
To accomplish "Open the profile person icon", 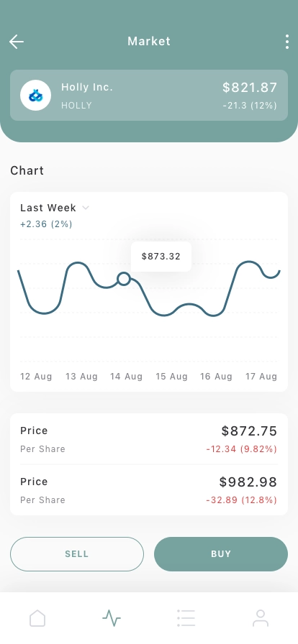I will coord(261,617).
